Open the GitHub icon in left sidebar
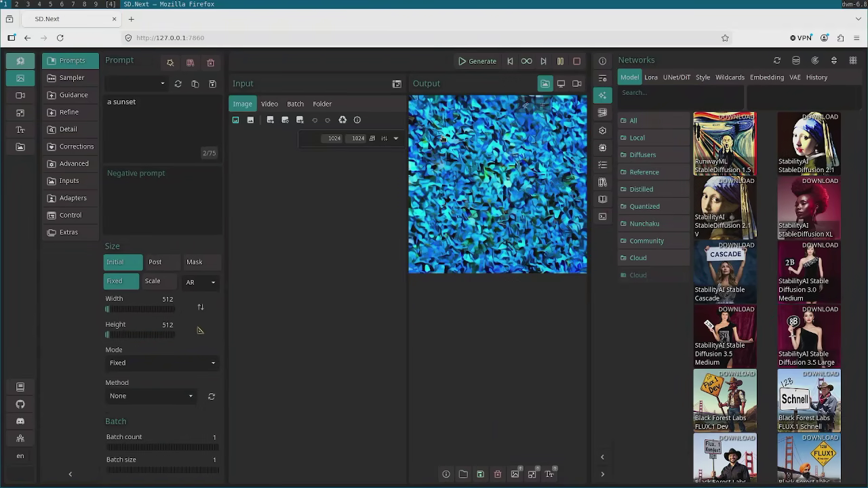 (20, 404)
